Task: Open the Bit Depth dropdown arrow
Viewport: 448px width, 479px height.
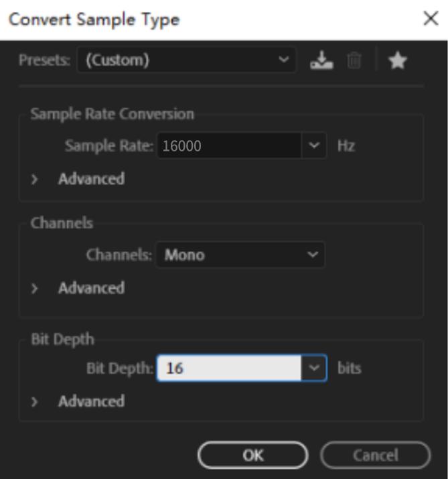Action: click(314, 368)
